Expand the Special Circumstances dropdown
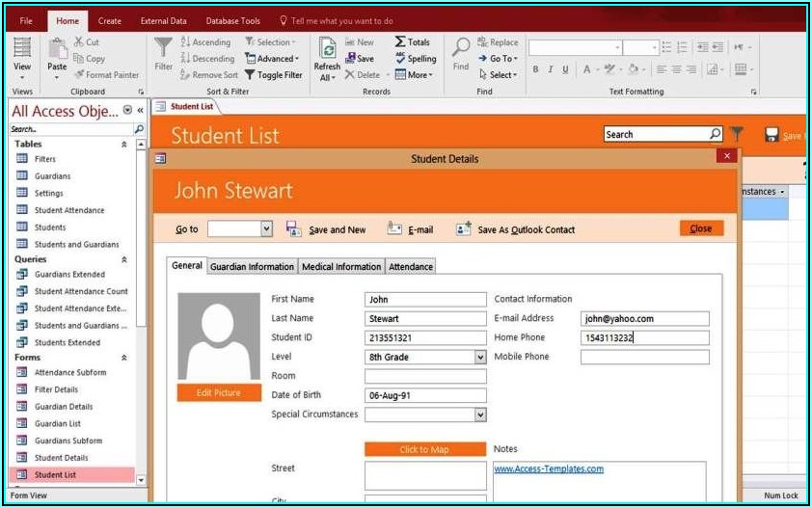 click(480, 415)
